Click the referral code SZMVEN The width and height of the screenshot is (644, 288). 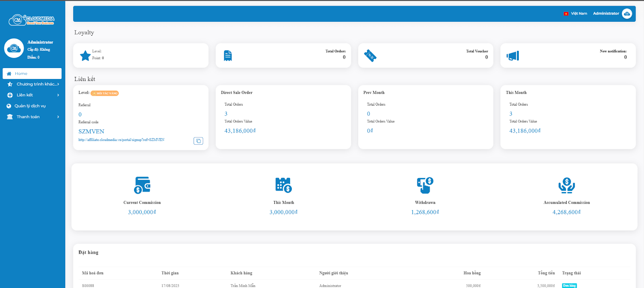click(x=91, y=131)
